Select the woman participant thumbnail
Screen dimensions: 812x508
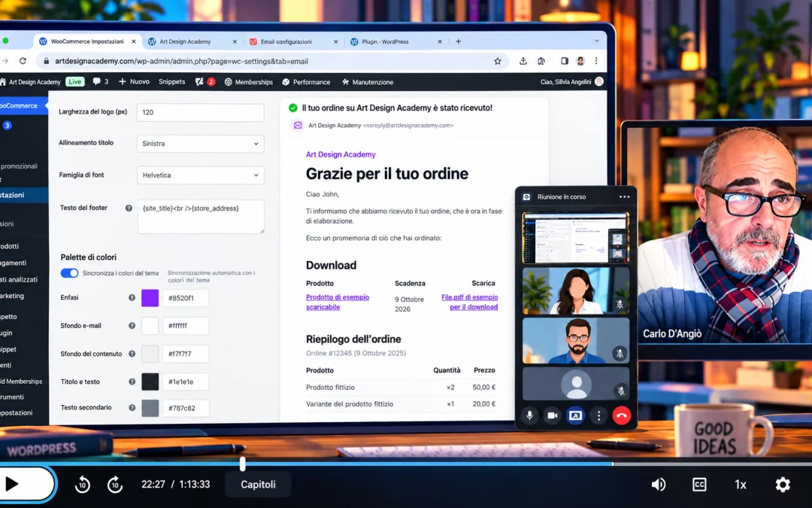[576, 291]
